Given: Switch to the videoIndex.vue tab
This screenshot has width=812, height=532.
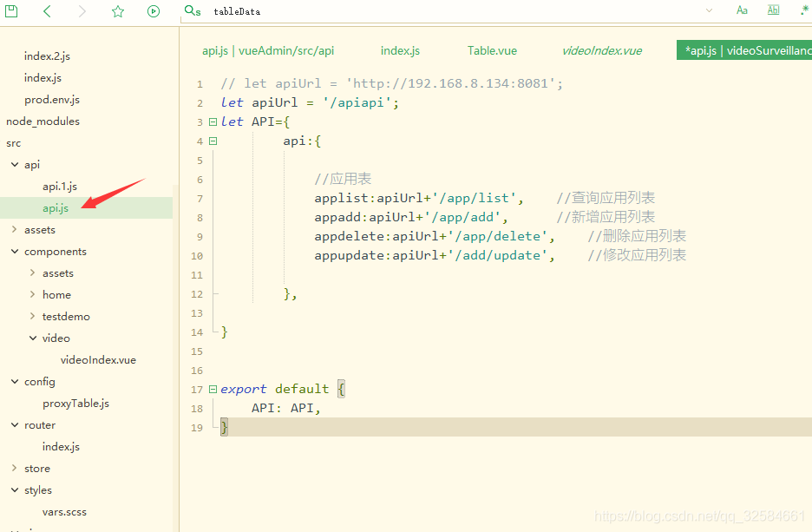Looking at the screenshot, I should pyautogui.click(x=602, y=50).
